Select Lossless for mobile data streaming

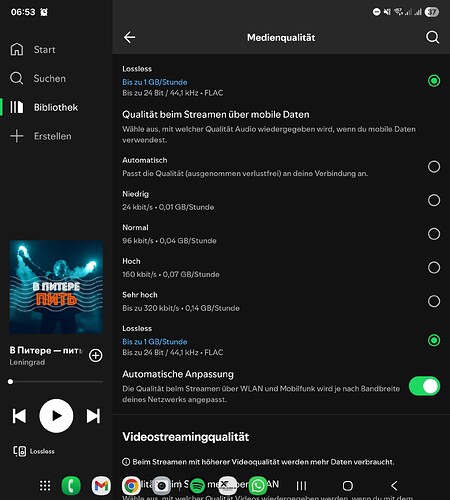tap(434, 340)
